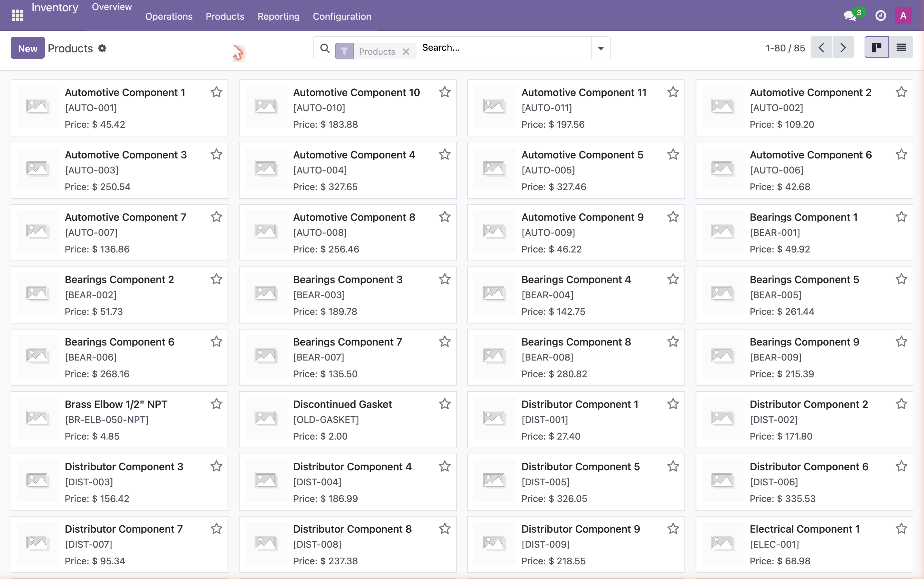Click price $ 280.82
The width and height of the screenshot is (924, 579).
tap(568, 374)
